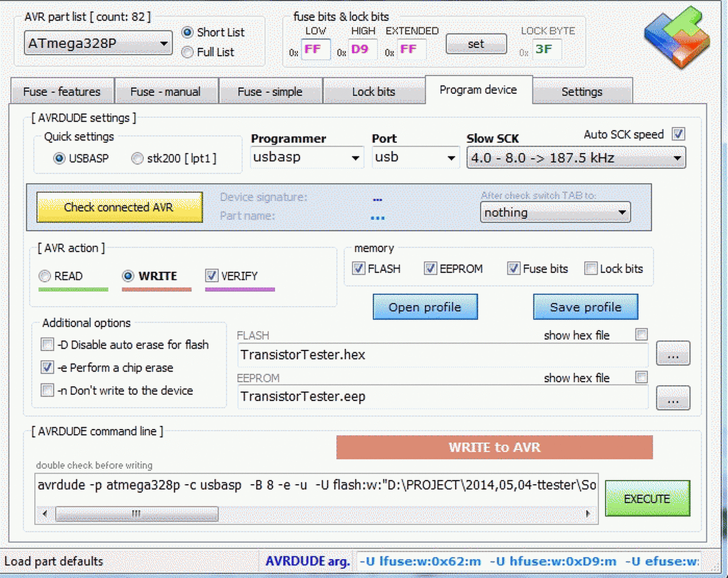Click the AVRDUDE arg. status text

(308, 561)
